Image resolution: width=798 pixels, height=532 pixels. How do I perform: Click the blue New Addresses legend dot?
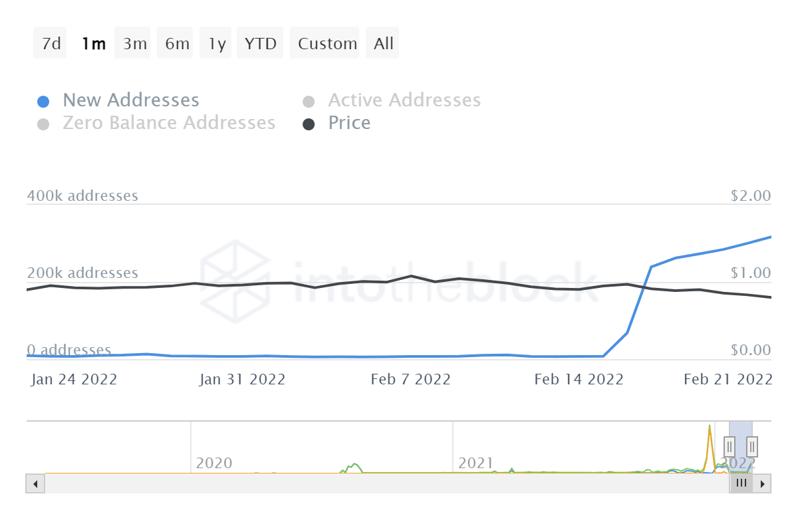click(44, 100)
